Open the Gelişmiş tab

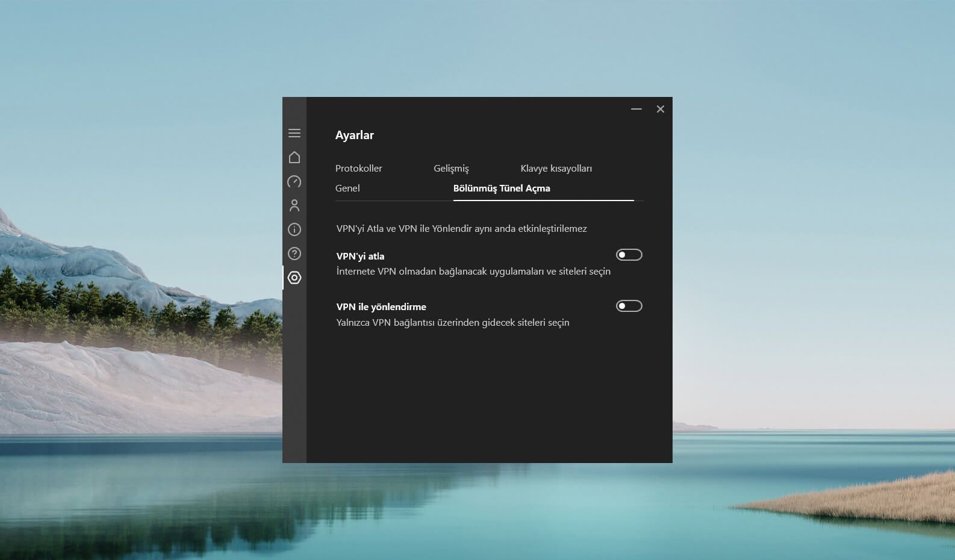451,169
